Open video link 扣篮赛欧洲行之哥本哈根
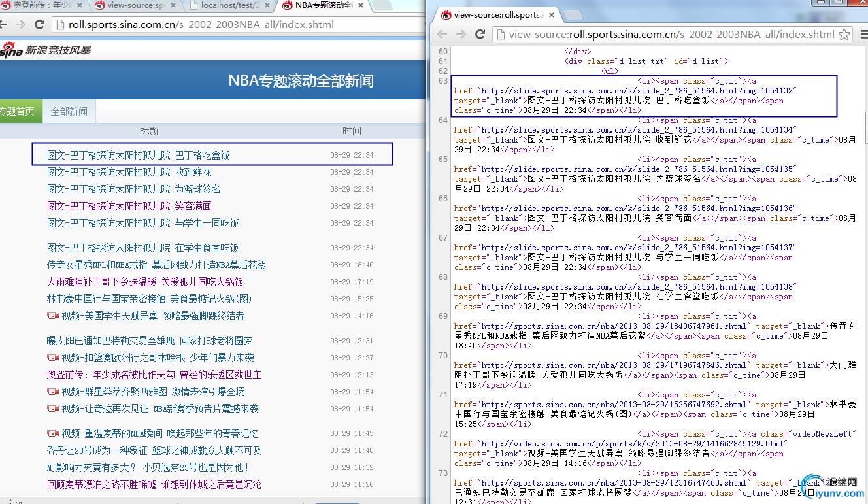This screenshot has width=868, height=504. click(x=158, y=358)
